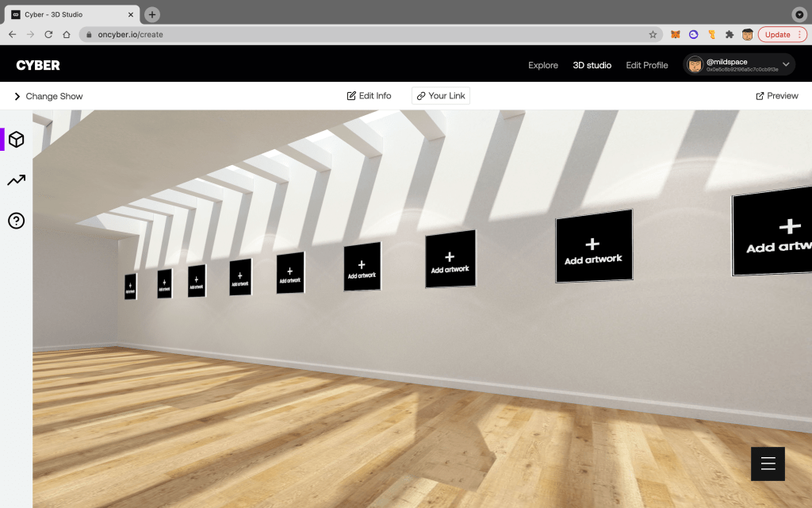Copy gallery link with Your Link button
Screen dimensions: 812x508
[x=441, y=96]
